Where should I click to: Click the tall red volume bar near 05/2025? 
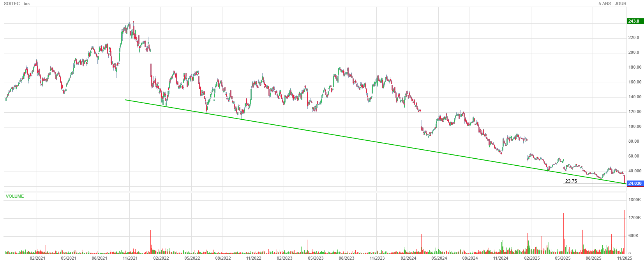[x=563, y=234]
